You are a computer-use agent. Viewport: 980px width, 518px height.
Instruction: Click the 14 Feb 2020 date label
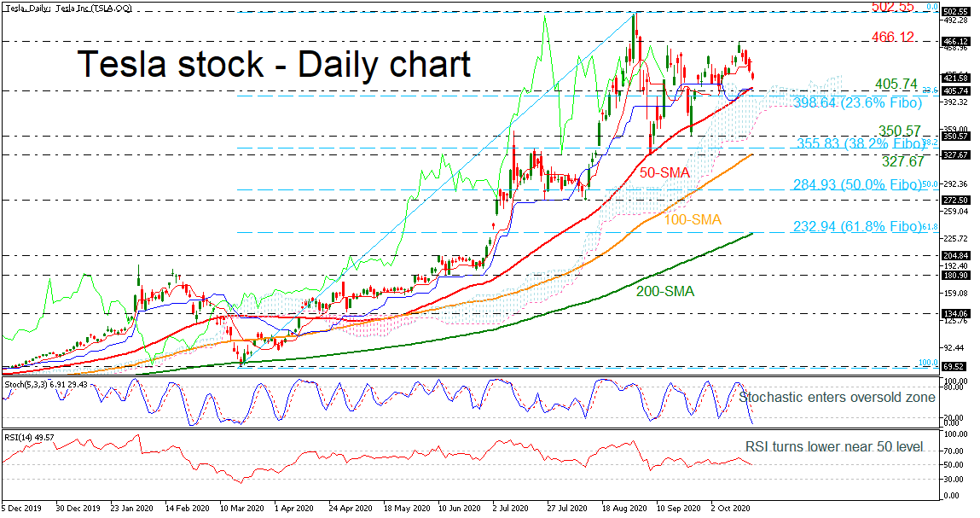pyautogui.click(x=188, y=509)
